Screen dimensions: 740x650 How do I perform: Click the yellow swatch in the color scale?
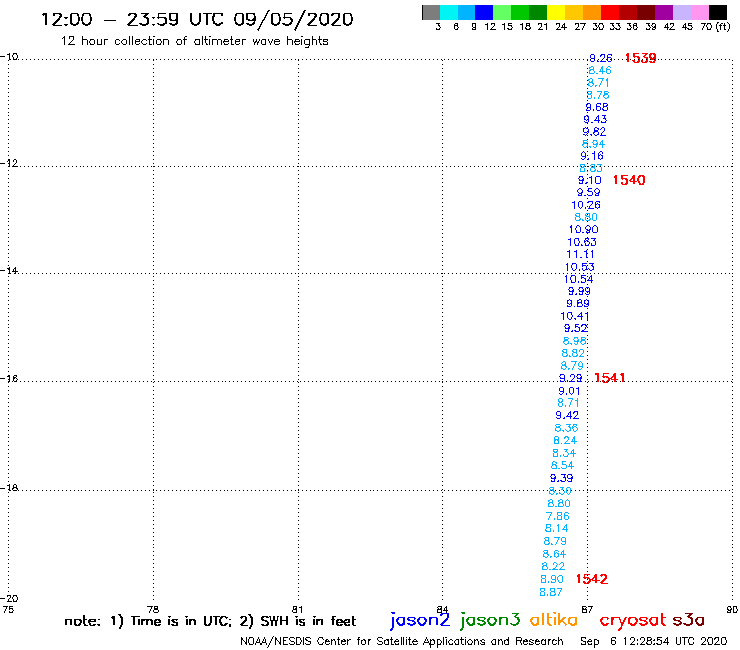(x=556, y=12)
